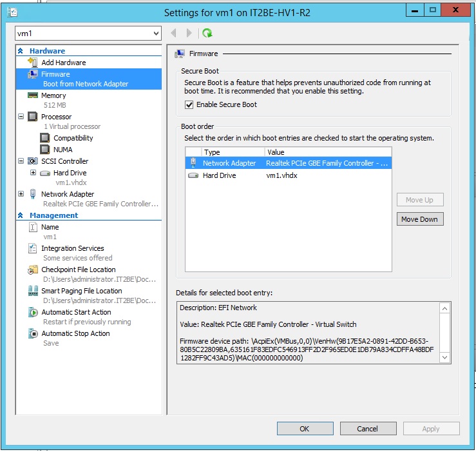Collapse the SCSI Controller tree node
The width and height of the screenshot is (476, 452).
tap(21, 161)
